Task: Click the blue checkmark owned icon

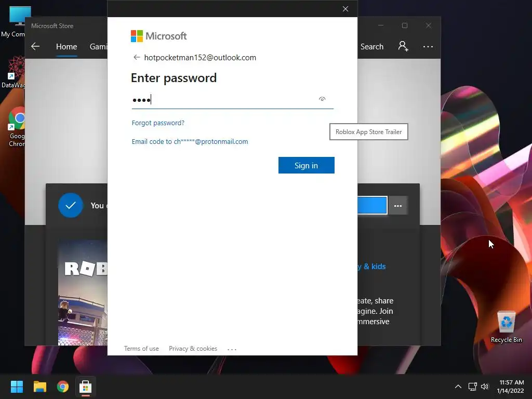Action: coord(71,205)
